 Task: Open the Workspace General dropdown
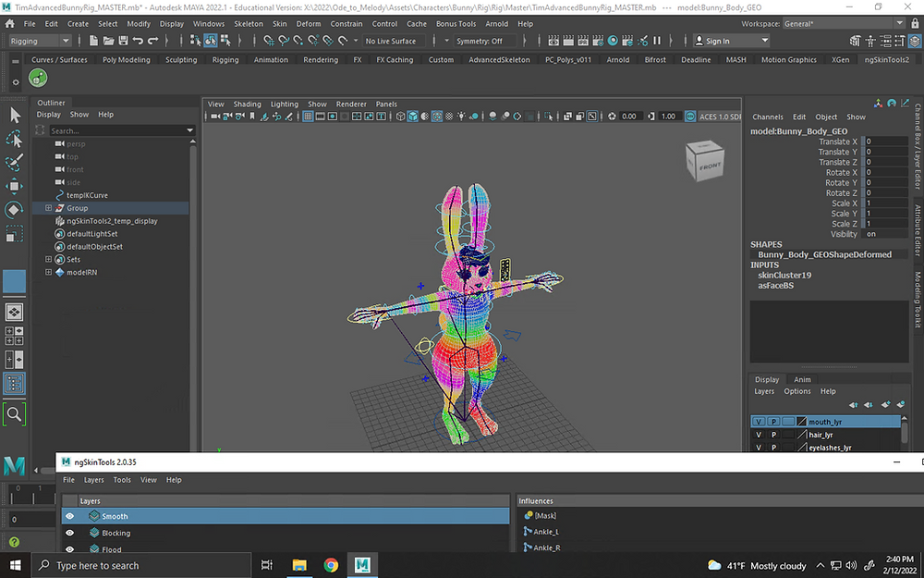coord(844,24)
